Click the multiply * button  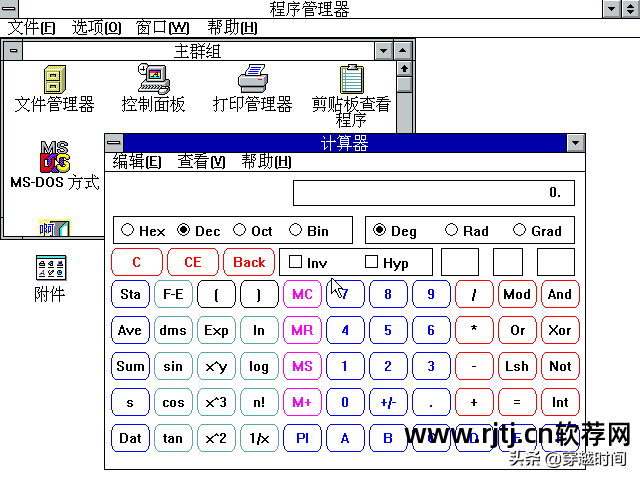[474, 330]
